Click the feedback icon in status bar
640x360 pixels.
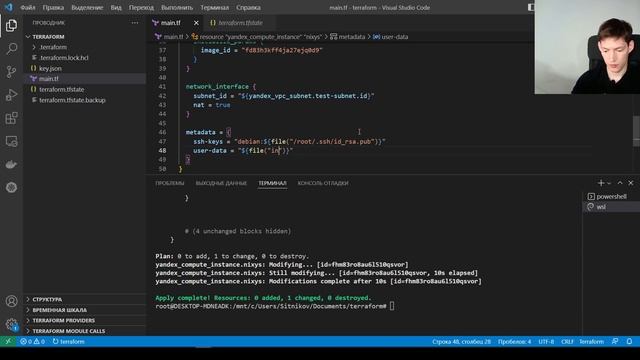615,341
